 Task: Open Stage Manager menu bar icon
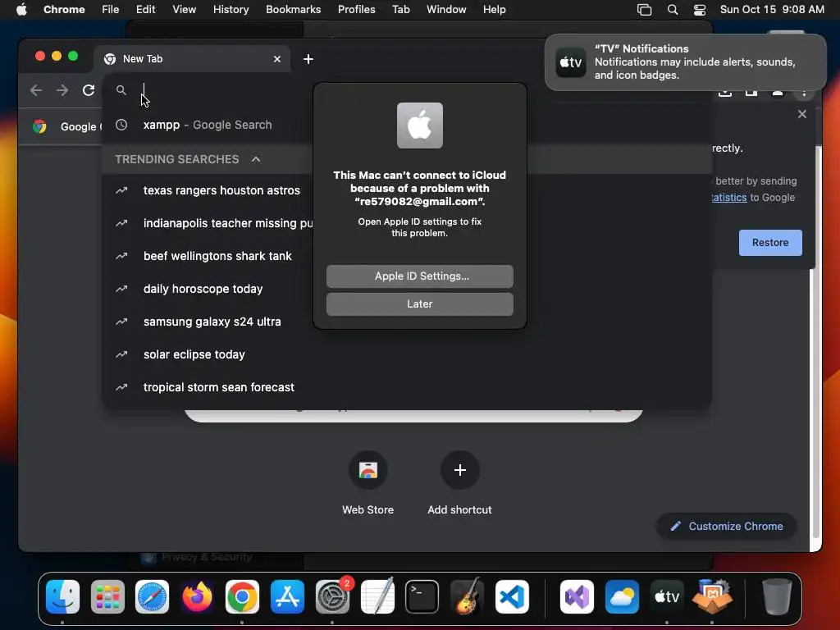click(x=645, y=10)
